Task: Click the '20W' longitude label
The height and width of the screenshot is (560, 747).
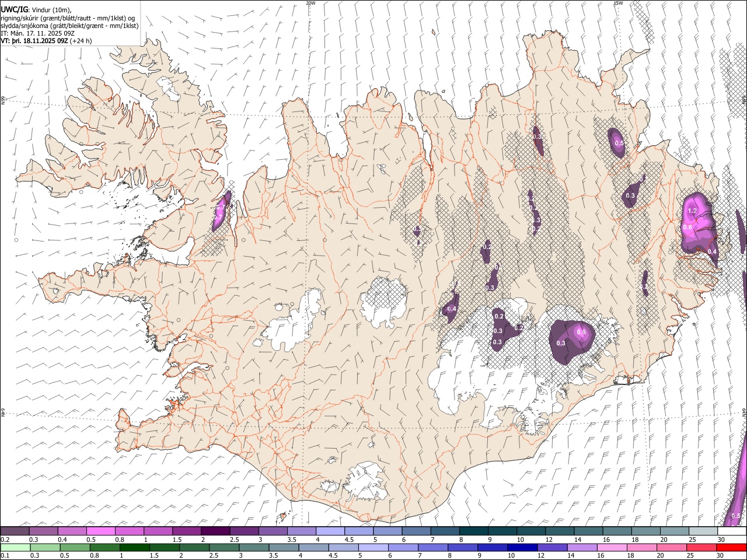Action: pyautogui.click(x=310, y=3)
